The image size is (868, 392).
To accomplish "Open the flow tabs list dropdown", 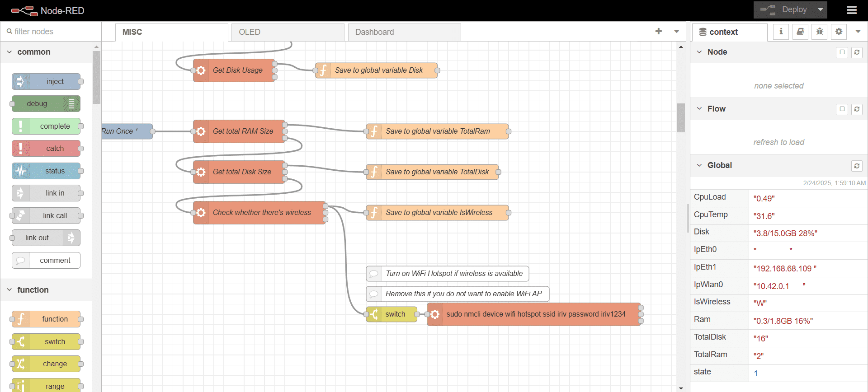I will [x=676, y=32].
